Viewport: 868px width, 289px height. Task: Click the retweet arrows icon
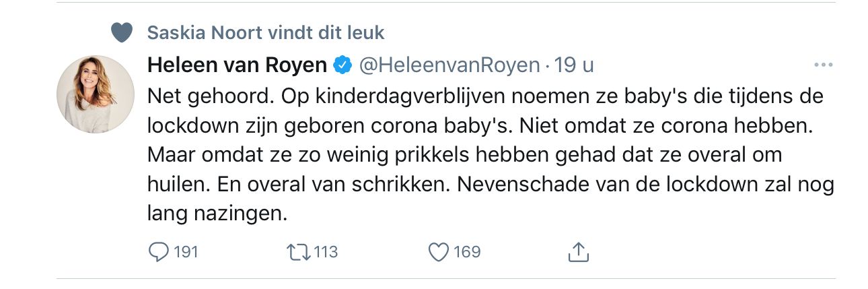pos(297,253)
